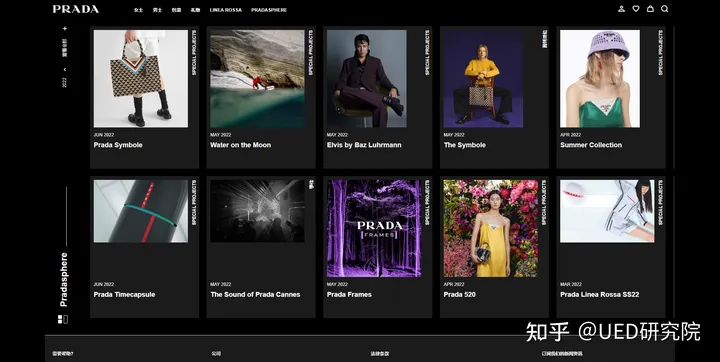Open search with the magnifier icon
The image size is (720, 362).
pyautogui.click(x=664, y=9)
